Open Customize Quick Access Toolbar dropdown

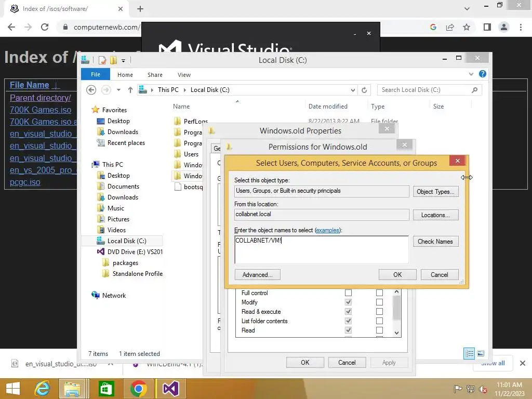(x=124, y=61)
